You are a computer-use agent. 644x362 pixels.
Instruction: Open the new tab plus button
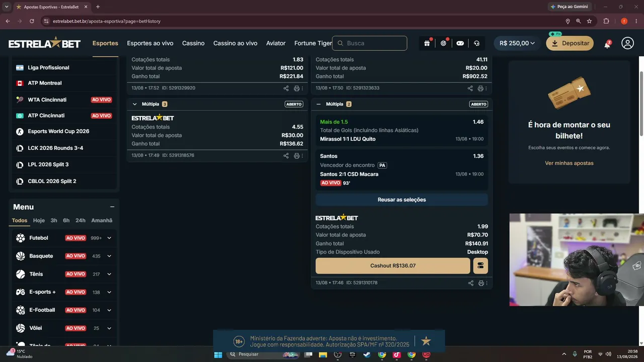98,7
